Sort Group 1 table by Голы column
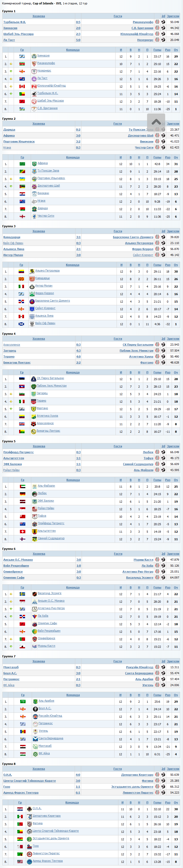The height and width of the screenshot is (868, 183). click(x=157, y=50)
